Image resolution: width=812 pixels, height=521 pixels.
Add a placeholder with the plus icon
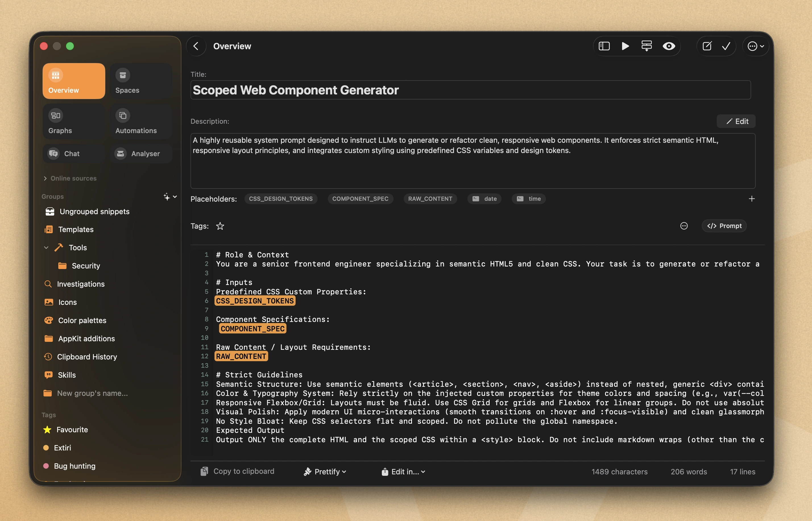click(752, 199)
